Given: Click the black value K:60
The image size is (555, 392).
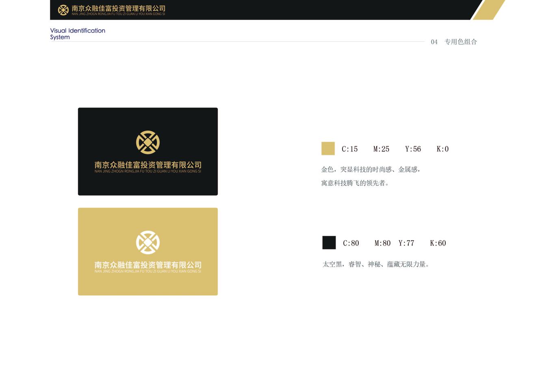Looking at the screenshot, I should pyautogui.click(x=438, y=243).
